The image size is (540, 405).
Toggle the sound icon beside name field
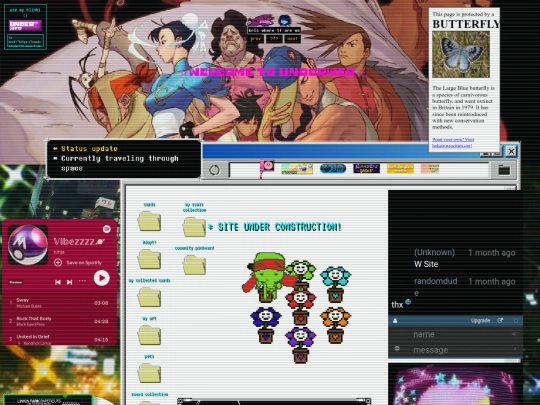tap(514, 334)
